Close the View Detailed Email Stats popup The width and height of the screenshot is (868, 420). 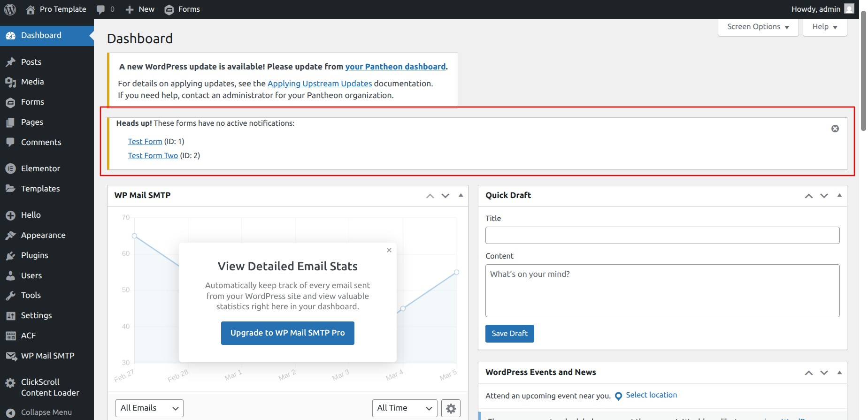tap(389, 250)
